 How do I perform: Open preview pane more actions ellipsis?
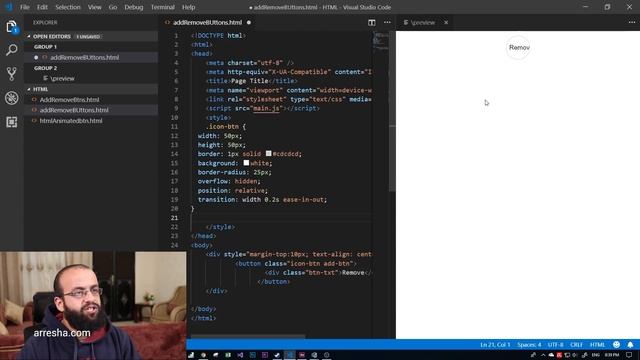click(x=632, y=22)
